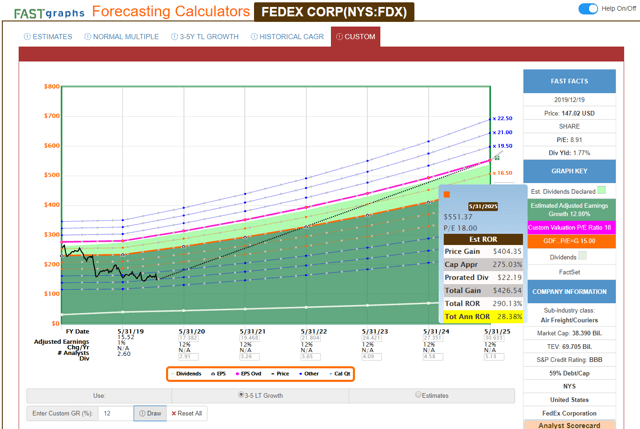Click the FEDEX CORP(NYS:FDX) title banner
The height and width of the screenshot is (429, 640).
click(334, 12)
